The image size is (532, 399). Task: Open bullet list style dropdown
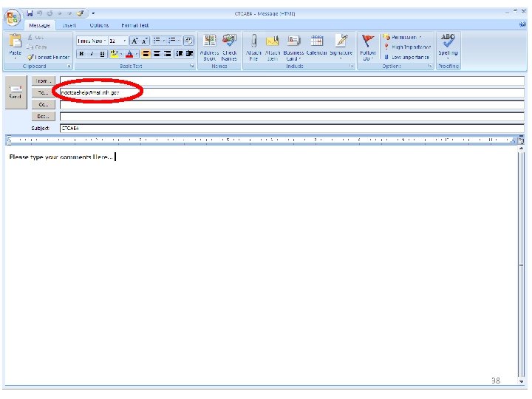coord(164,41)
